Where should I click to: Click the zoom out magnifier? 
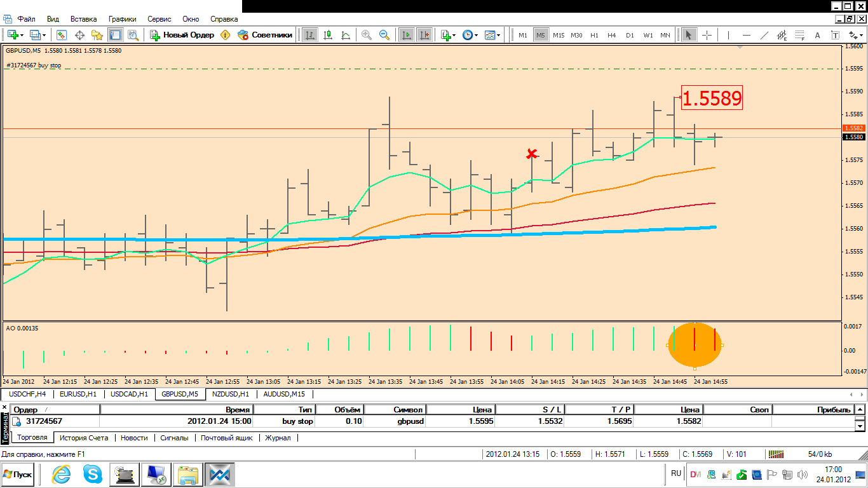[x=384, y=35]
